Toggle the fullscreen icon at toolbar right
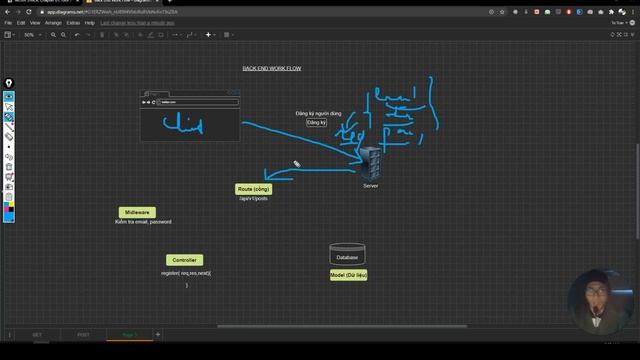 (619, 35)
